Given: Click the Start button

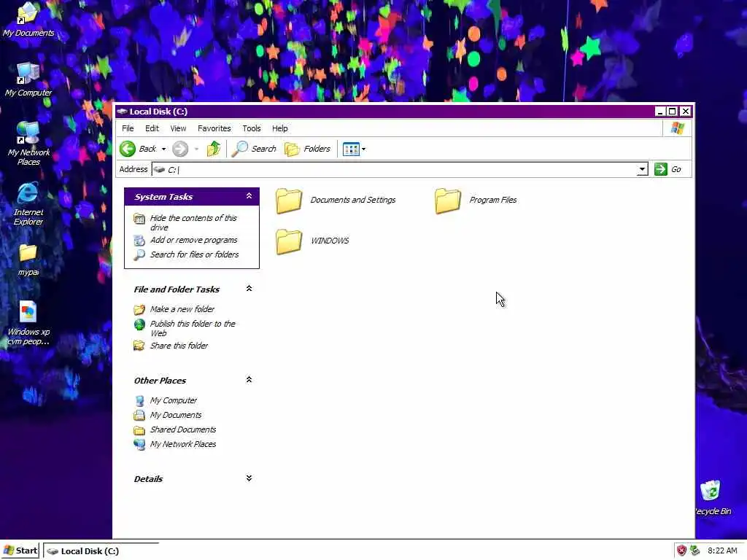Looking at the screenshot, I should [20, 551].
